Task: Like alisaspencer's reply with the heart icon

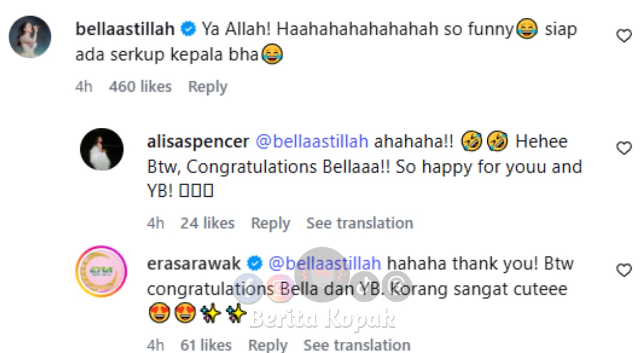Action: coord(624,149)
